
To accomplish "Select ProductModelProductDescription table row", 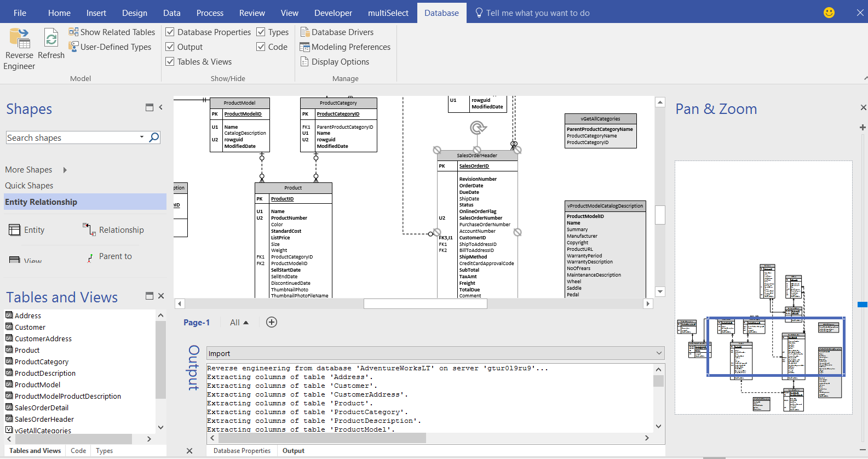I will click(x=68, y=396).
